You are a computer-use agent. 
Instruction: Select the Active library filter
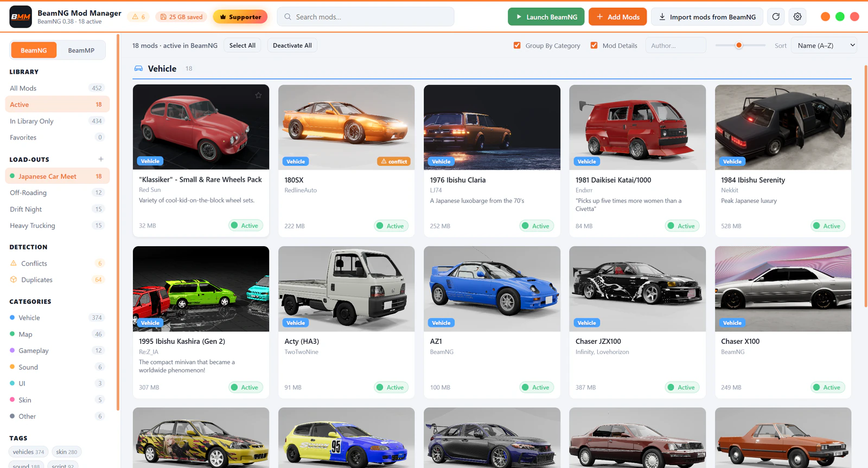57,105
